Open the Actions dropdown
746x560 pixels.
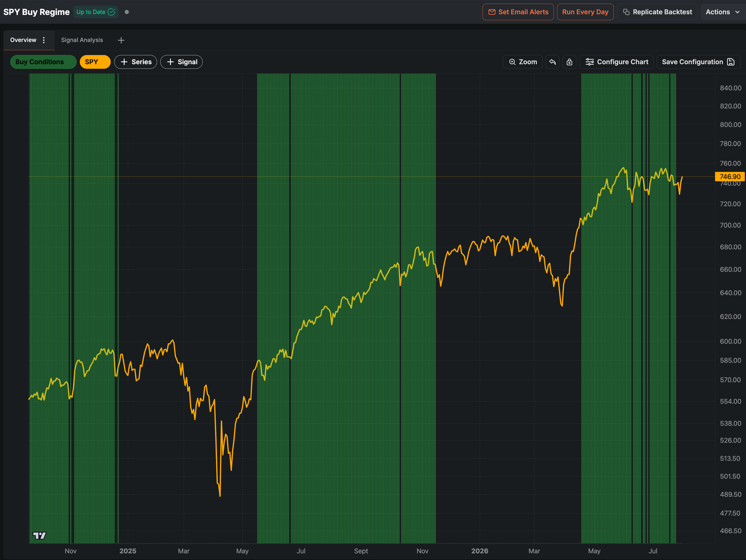[x=722, y=12]
